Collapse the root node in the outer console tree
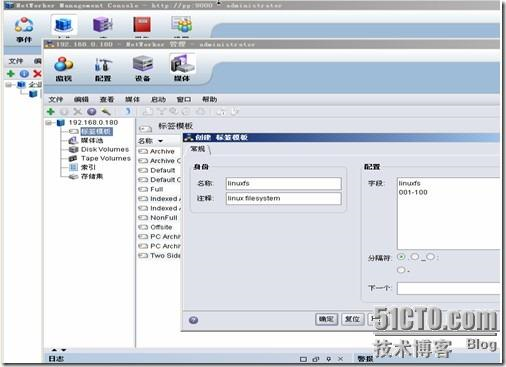 9,85
